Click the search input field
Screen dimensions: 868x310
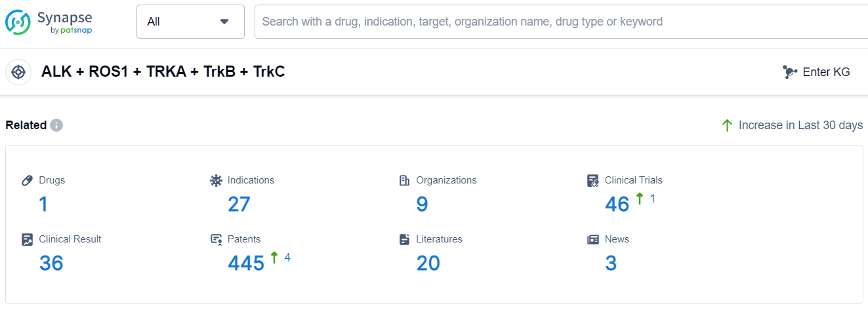[558, 22]
